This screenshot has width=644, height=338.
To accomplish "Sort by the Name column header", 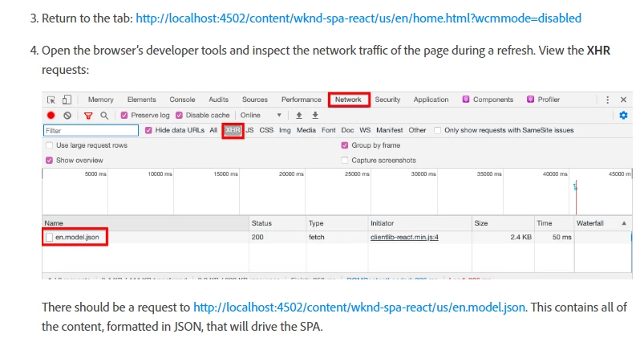I will 145,223.
